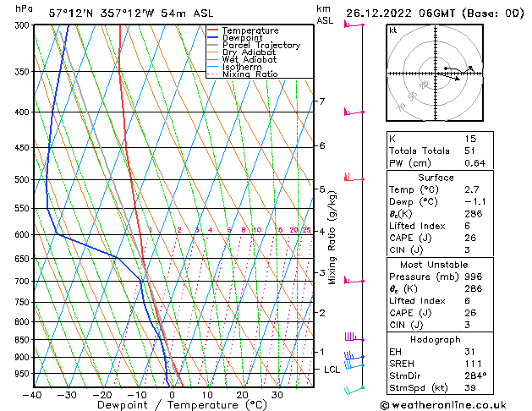Click the -40 temperature axis label
The image size is (532, 411).
32,395
